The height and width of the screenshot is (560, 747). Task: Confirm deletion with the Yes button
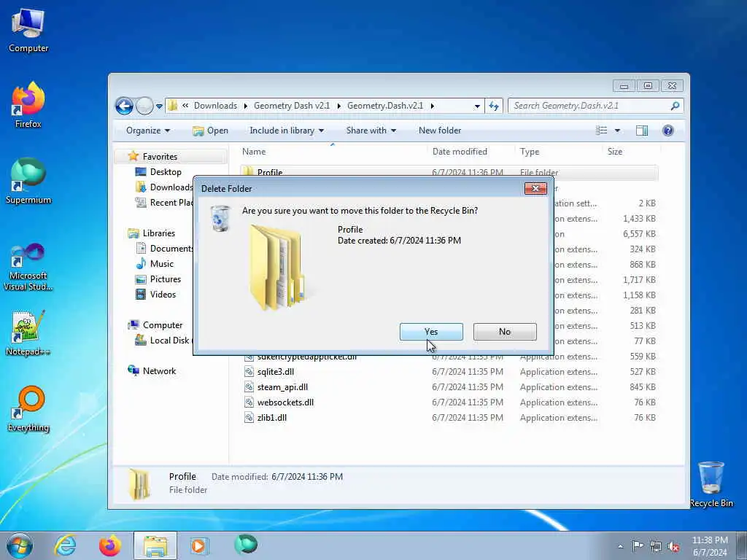(431, 332)
